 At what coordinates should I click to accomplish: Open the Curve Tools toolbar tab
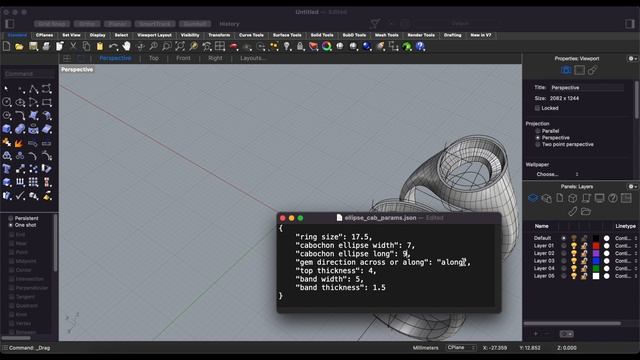(251, 35)
